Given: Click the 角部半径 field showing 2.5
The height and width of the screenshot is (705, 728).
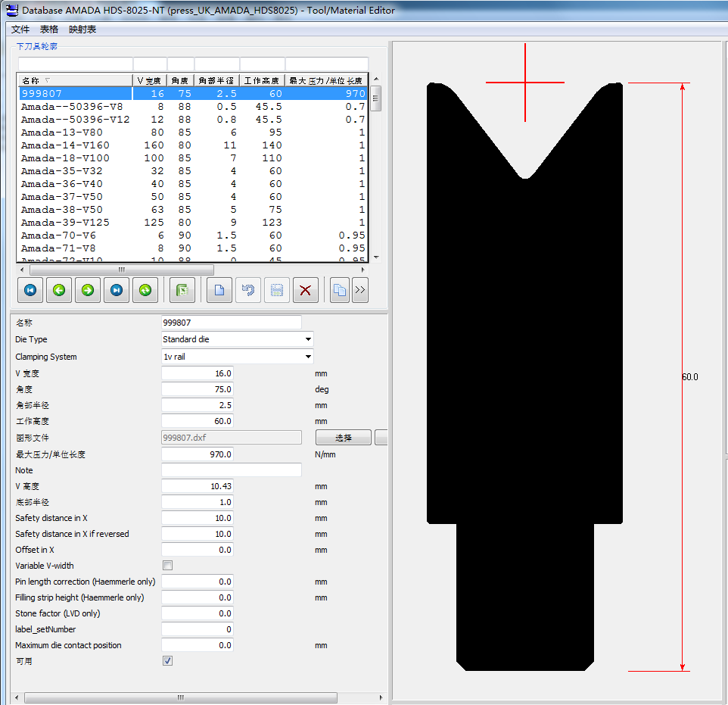Looking at the screenshot, I should (x=198, y=405).
